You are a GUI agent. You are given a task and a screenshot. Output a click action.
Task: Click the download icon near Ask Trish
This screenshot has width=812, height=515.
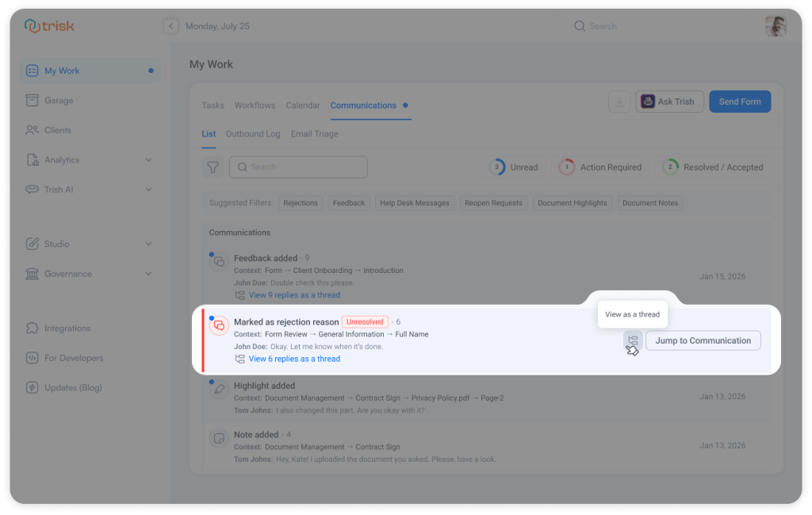619,101
